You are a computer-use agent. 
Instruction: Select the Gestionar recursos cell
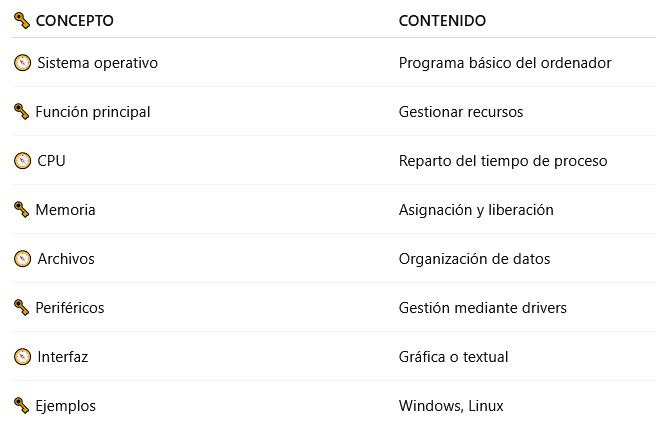(x=460, y=112)
